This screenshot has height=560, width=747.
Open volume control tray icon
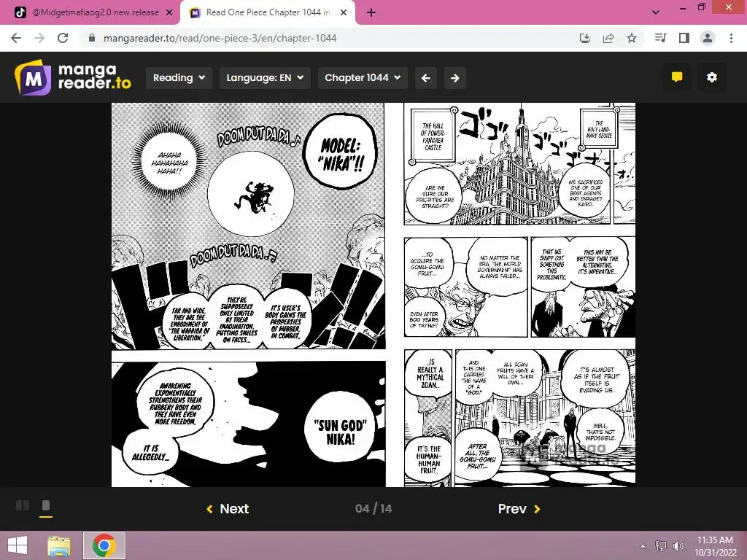(678, 545)
